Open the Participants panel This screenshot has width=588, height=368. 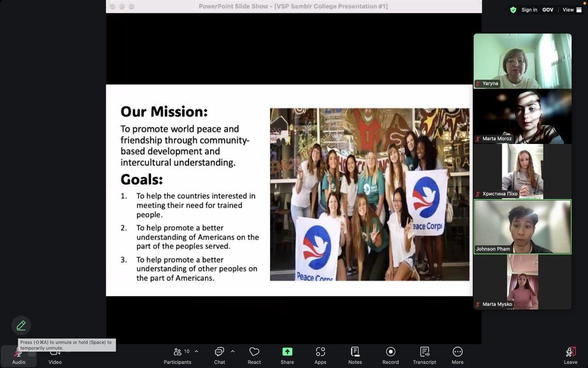point(177,356)
